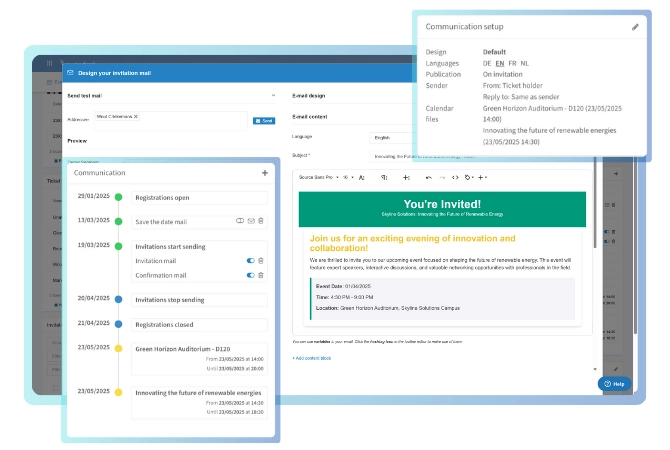Open the envelope icon for Save the date mail
Viewport: 670px width, 450px height.
(x=251, y=221)
